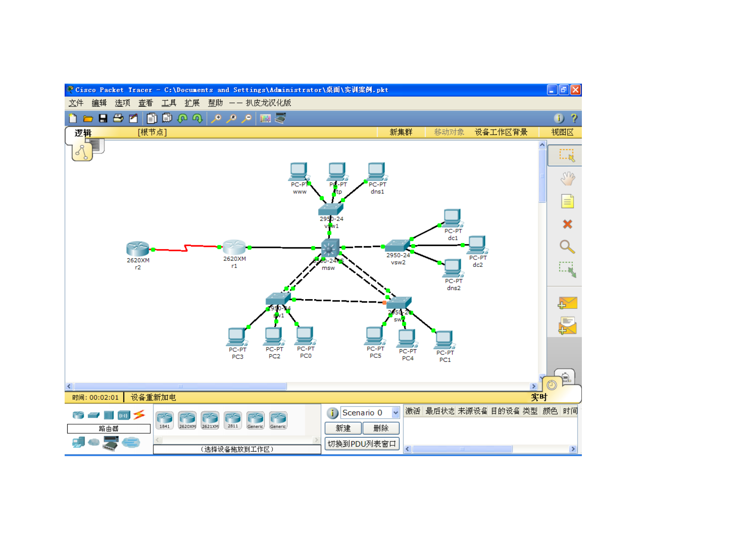Image resolution: width=756 pixels, height=535 pixels.
Task: Click the r2 2620XM router in workspace
Action: click(137, 249)
